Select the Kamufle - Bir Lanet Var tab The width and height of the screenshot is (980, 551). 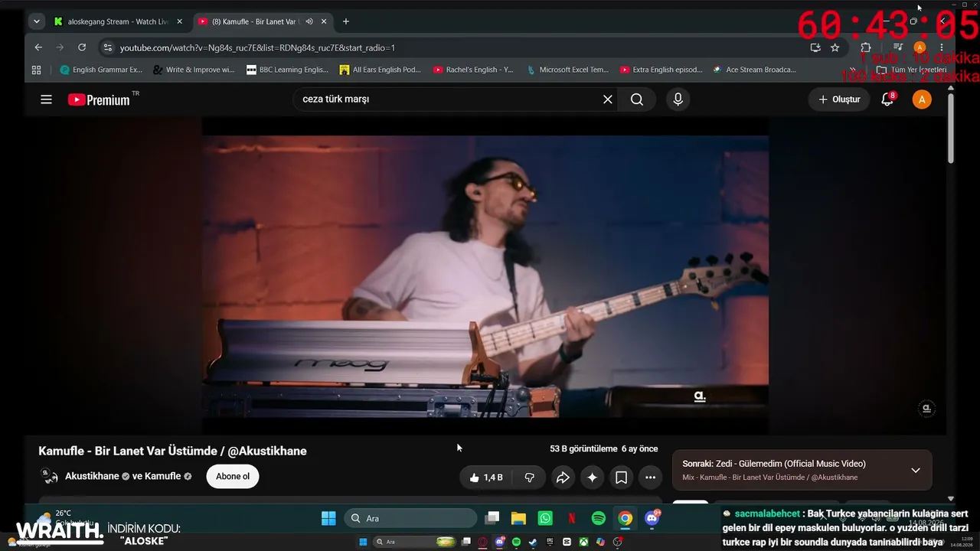pyautogui.click(x=255, y=21)
